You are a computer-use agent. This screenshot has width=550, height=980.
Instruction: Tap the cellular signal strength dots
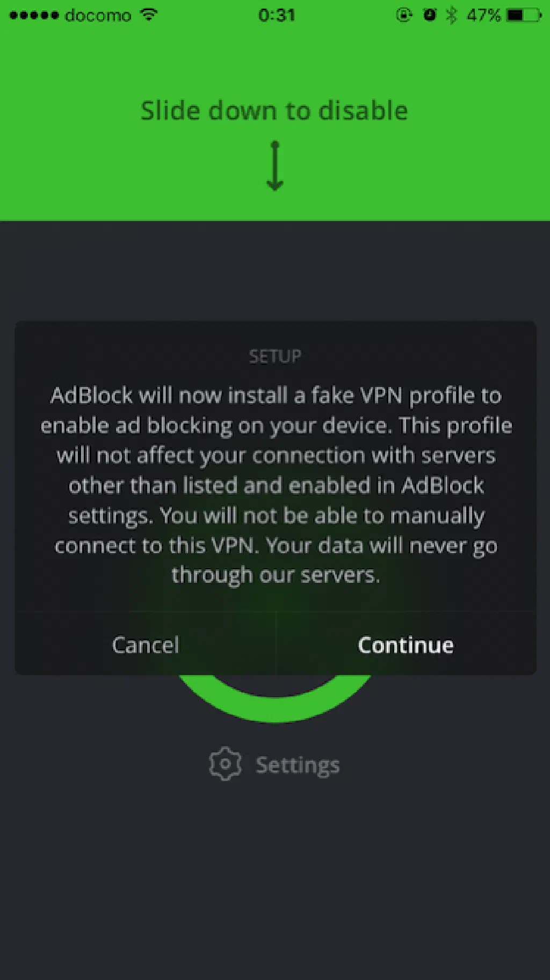pos(34,15)
